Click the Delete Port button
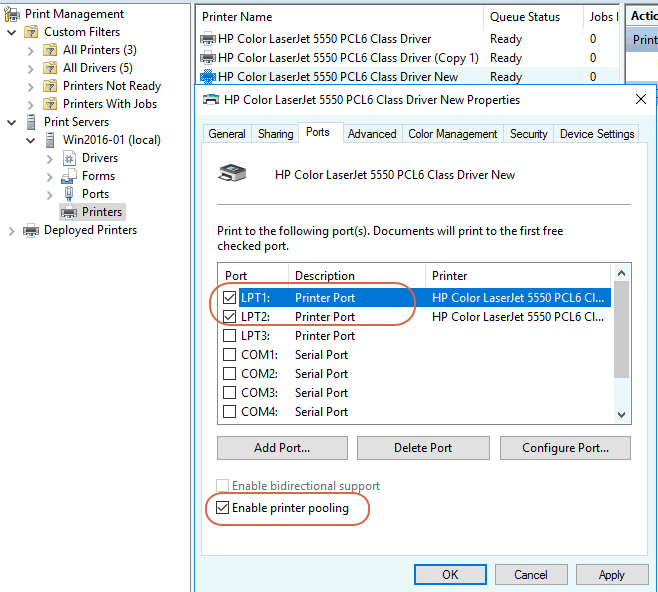The height and width of the screenshot is (592, 658). point(423,448)
